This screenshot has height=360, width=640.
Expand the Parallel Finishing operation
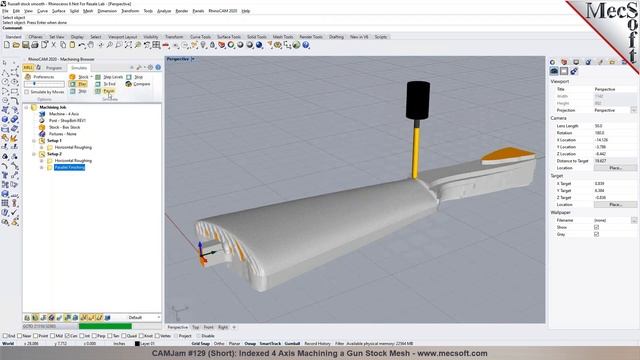coord(42,167)
